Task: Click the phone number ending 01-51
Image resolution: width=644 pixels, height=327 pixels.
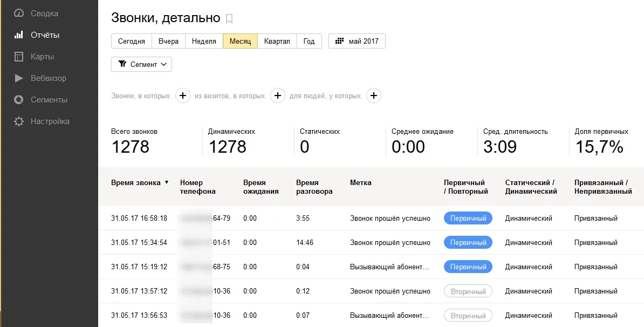Action: [205, 242]
